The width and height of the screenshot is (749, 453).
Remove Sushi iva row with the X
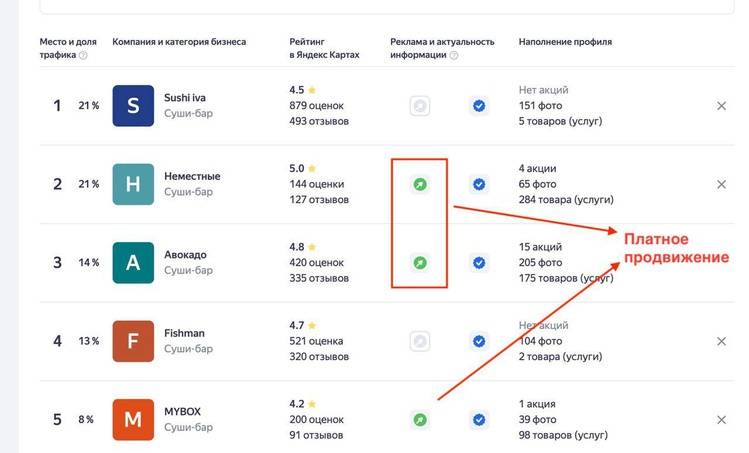click(721, 105)
